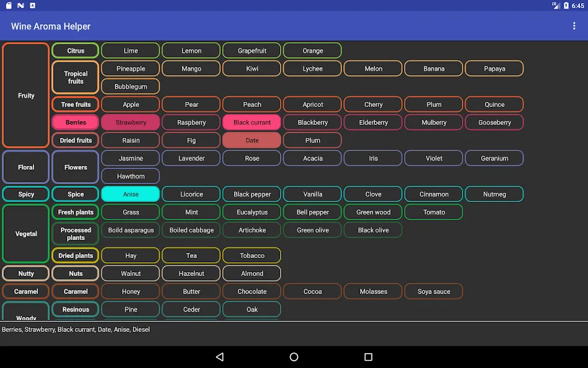The width and height of the screenshot is (588, 368).
Task: Select the Resinous subcategory
Action: click(75, 310)
